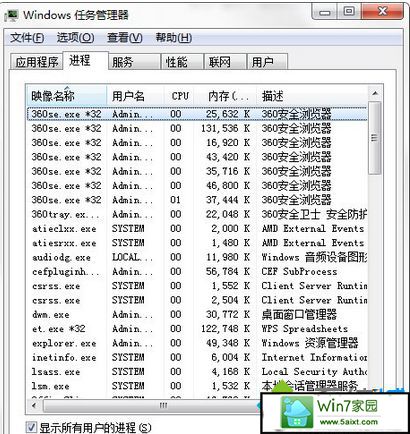410x434 pixels.
Task: Switch to the 用户 tab
Action: coord(267,62)
